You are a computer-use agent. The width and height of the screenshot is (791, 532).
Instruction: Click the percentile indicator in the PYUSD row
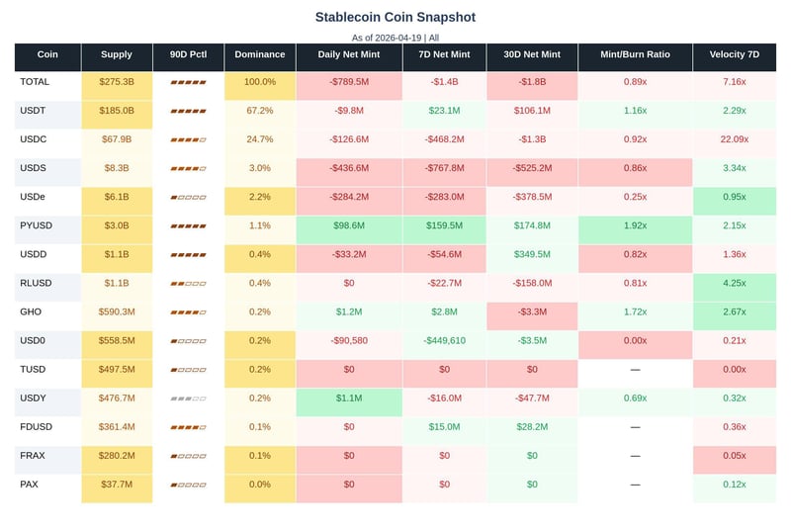(188, 225)
